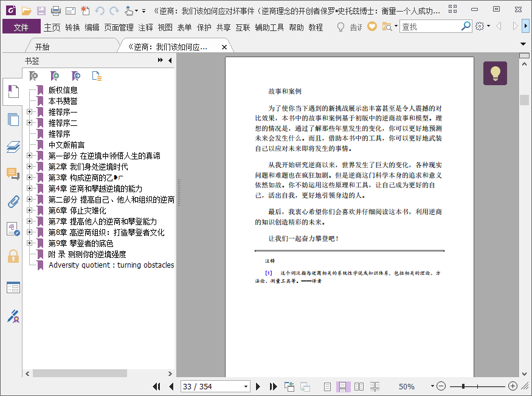The height and width of the screenshot is (396, 532).
Task: Click the hand touch mode icon
Action: (128, 11)
